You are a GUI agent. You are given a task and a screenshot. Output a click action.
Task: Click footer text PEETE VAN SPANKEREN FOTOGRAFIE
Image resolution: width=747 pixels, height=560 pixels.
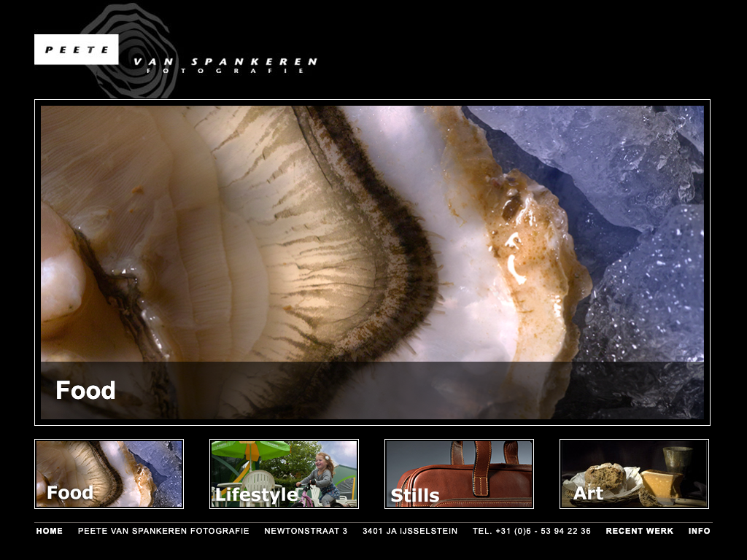point(163,531)
